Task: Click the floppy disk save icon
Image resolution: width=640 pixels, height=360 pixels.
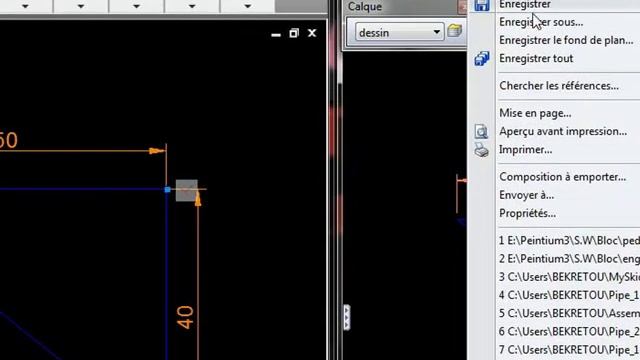Action: [x=482, y=5]
